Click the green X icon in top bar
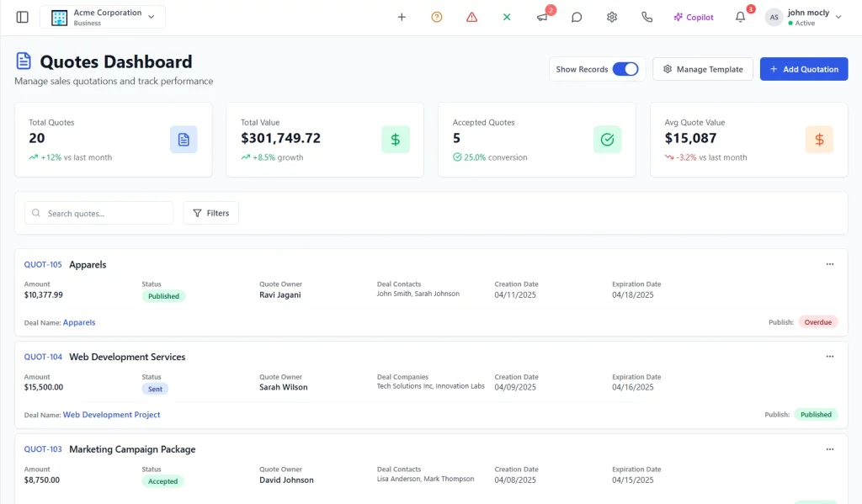The image size is (862, 504). tap(507, 17)
